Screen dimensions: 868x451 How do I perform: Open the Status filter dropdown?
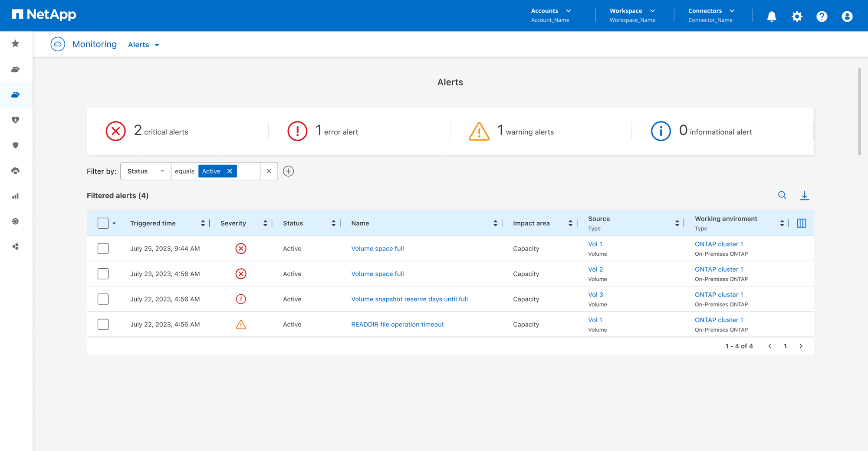(x=145, y=171)
